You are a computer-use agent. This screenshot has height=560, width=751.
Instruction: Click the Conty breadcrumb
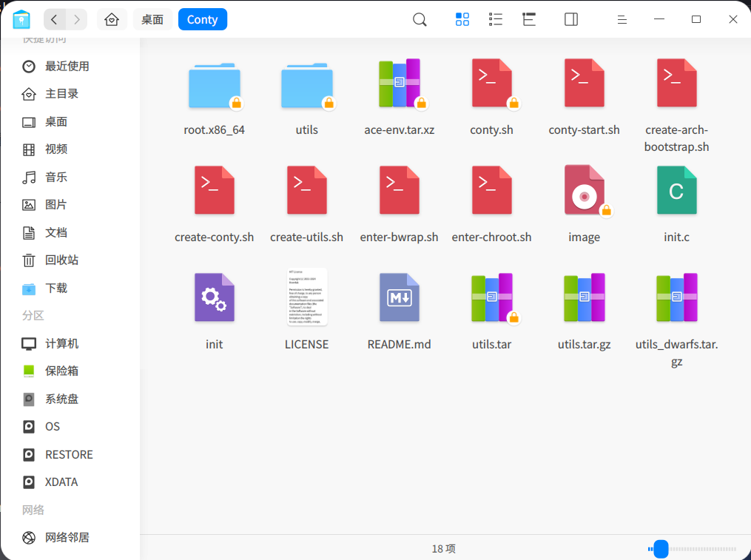[203, 20]
